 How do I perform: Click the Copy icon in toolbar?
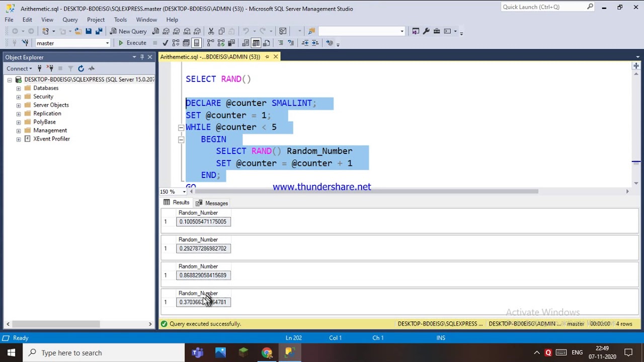221,31
